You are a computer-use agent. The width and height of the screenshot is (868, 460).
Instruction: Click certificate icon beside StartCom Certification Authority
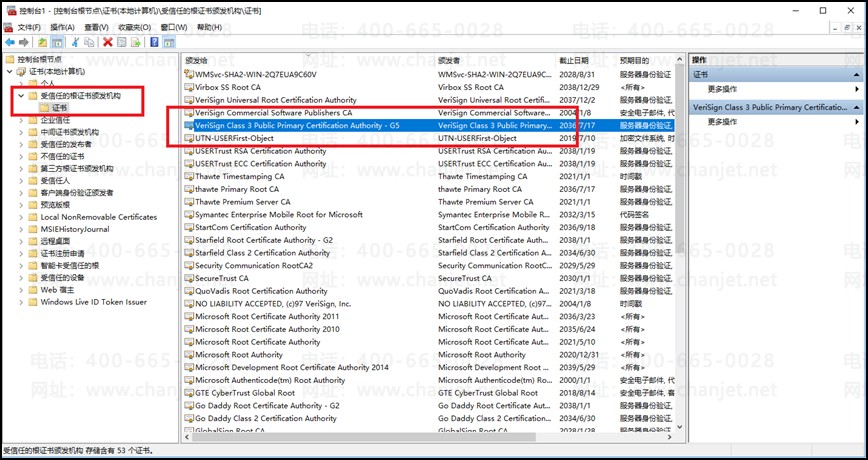(x=189, y=228)
